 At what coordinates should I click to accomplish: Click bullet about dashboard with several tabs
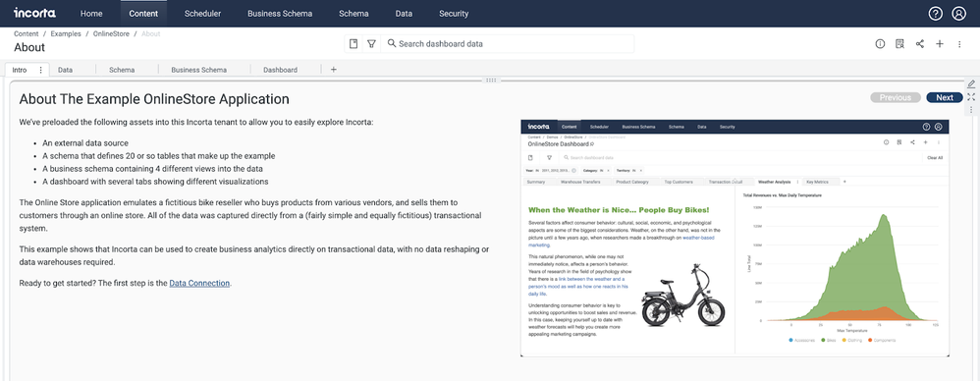pyautogui.click(x=155, y=182)
